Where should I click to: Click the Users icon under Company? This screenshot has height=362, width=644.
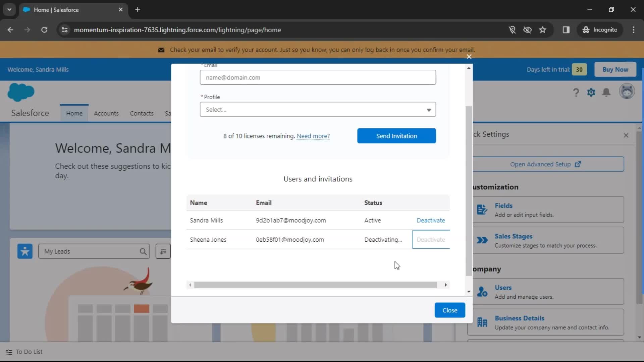(x=482, y=291)
